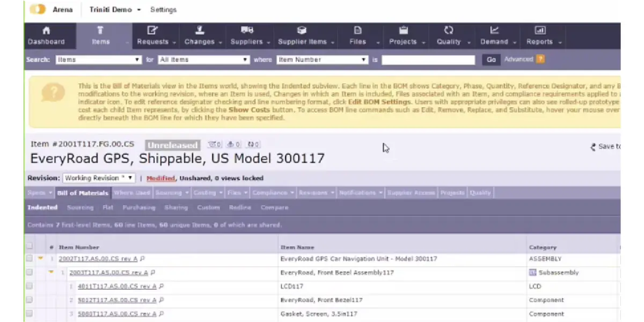
Task: Open the Changes stamp icon
Action: click(200, 31)
